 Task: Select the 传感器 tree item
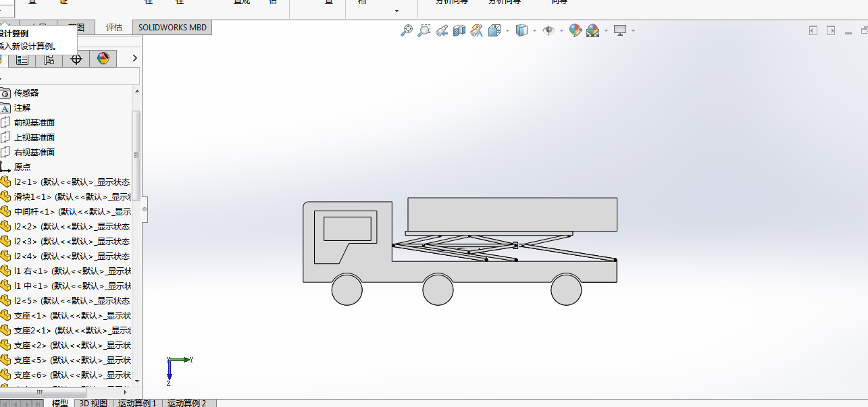[x=26, y=93]
